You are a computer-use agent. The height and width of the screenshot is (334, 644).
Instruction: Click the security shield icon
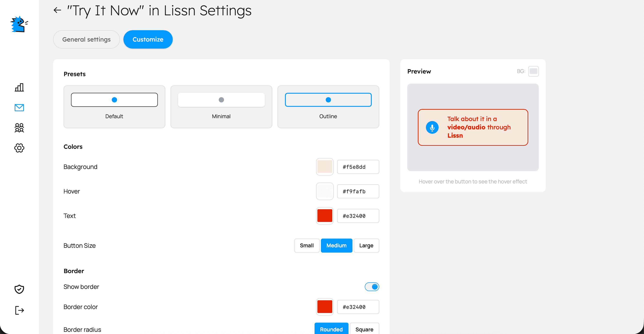click(x=19, y=289)
